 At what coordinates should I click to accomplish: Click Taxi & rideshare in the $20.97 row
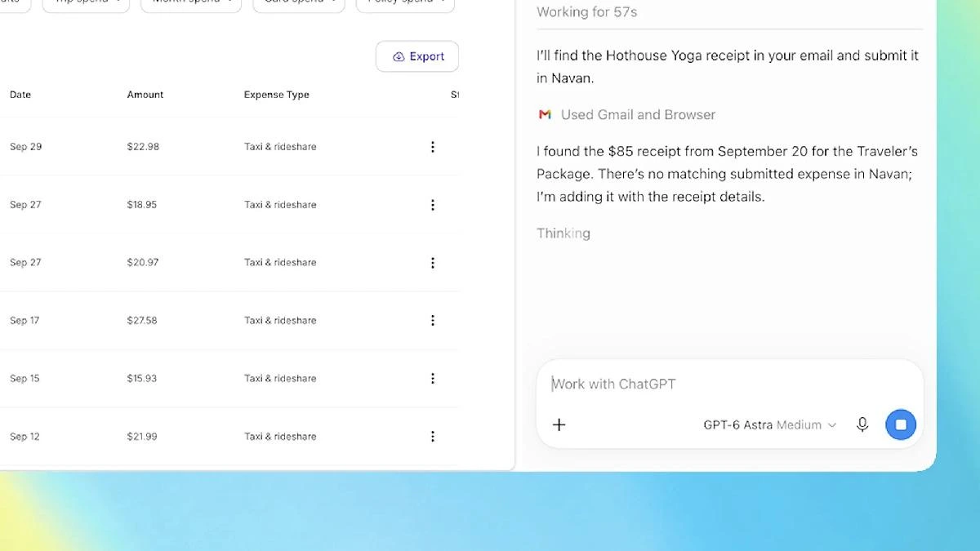click(280, 263)
